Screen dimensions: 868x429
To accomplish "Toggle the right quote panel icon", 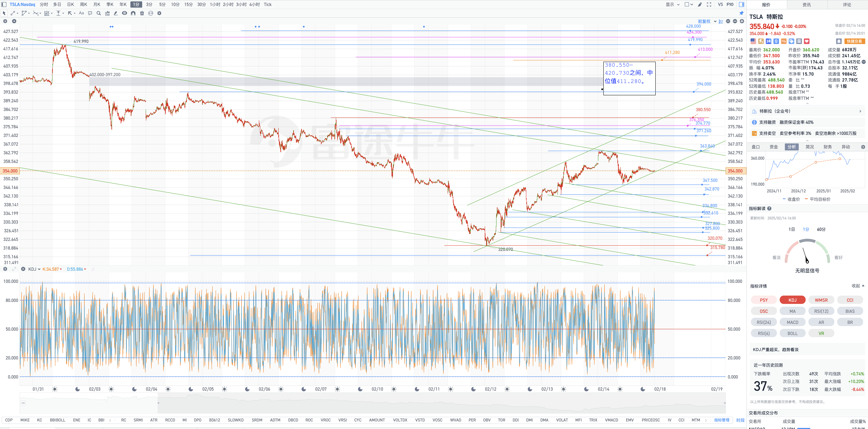I will click(x=742, y=4).
